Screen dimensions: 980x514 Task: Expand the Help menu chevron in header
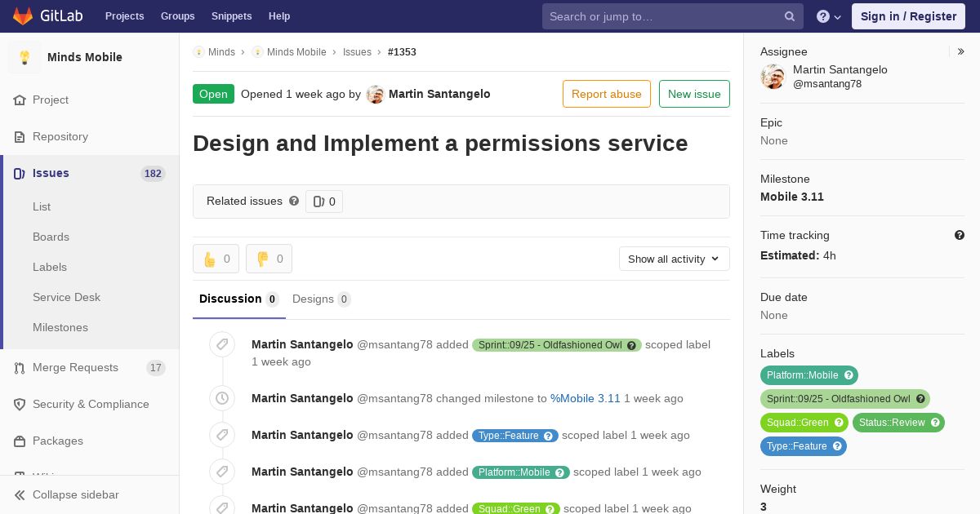pos(838,17)
